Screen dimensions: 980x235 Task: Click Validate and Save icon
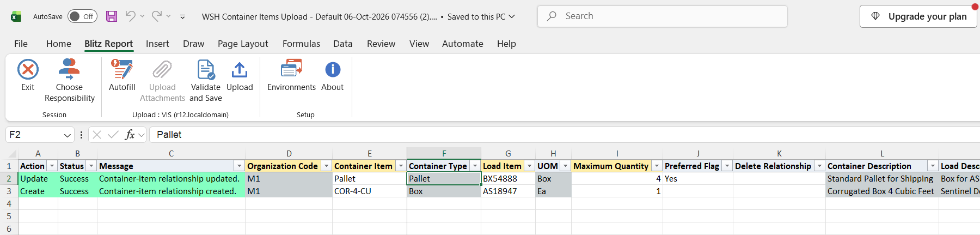pyautogui.click(x=206, y=70)
